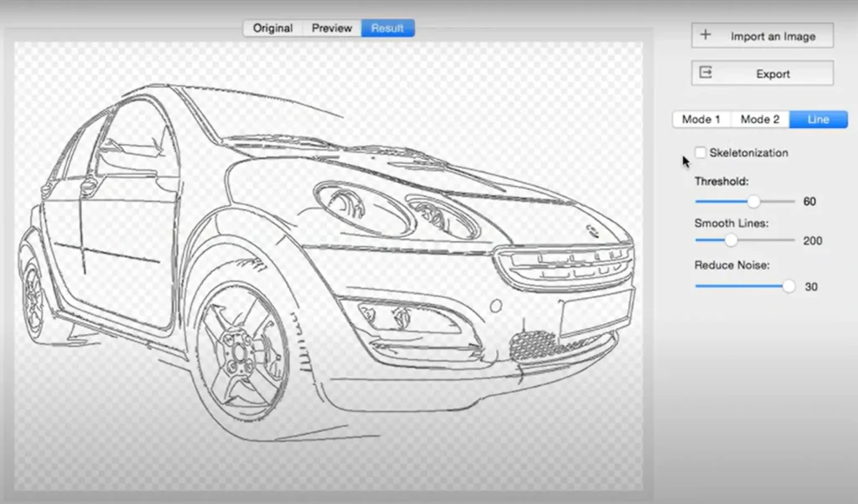Select Mode 1 vectorization mode

(x=701, y=119)
